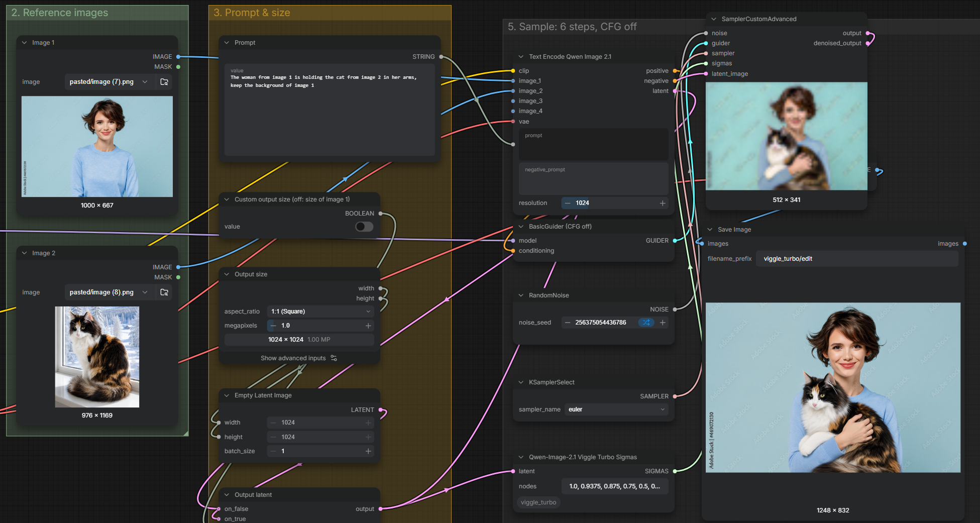
Task: Click the folder browse icon for Image 1
Action: pyautogui.click(x=164, y=82)
